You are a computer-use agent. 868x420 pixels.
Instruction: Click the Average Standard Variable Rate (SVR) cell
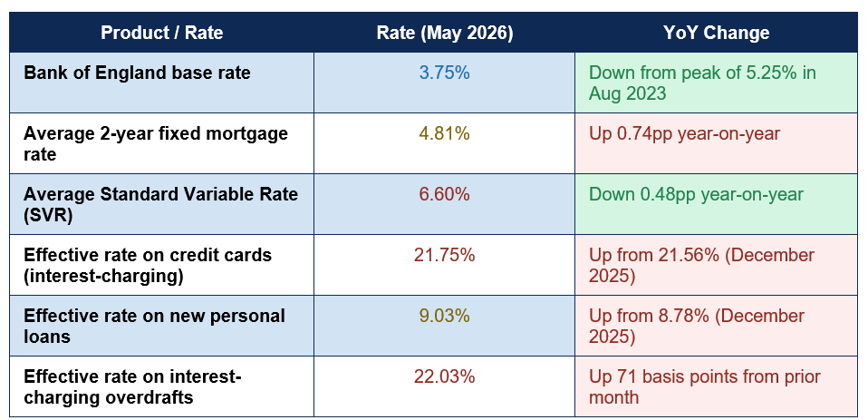click(x=161, y=204)
